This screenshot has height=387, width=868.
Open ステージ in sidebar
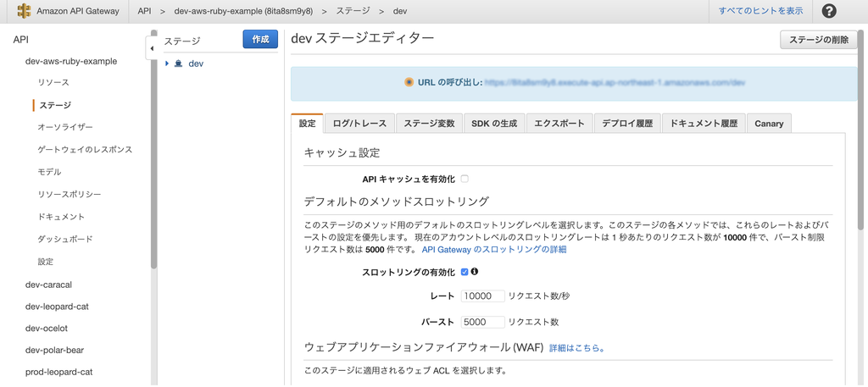[55, 105]
